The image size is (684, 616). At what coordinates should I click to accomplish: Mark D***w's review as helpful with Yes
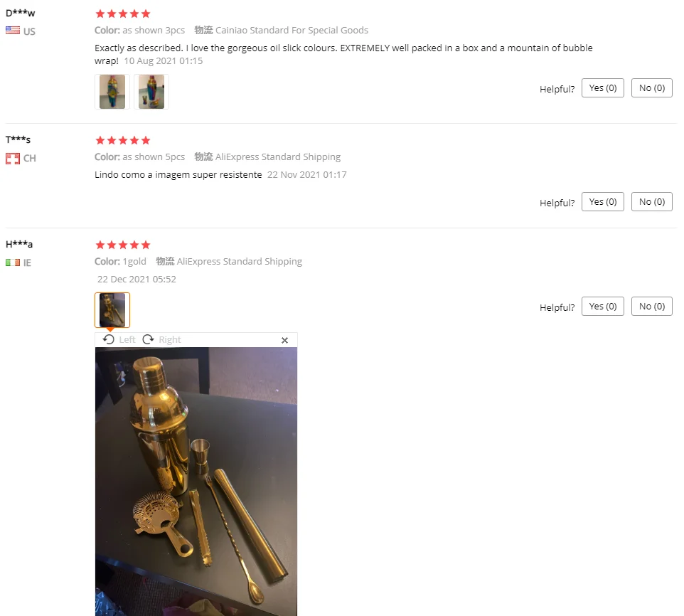pos(602,88)
